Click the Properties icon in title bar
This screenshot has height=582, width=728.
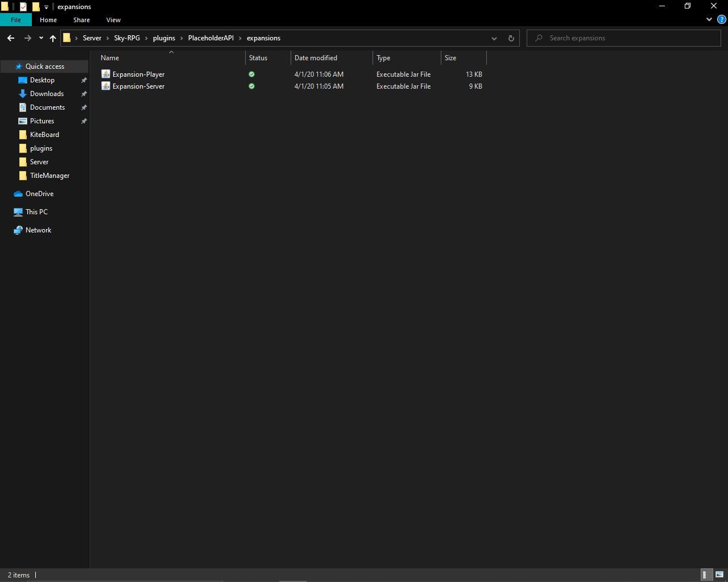click(x=23, y=7)
